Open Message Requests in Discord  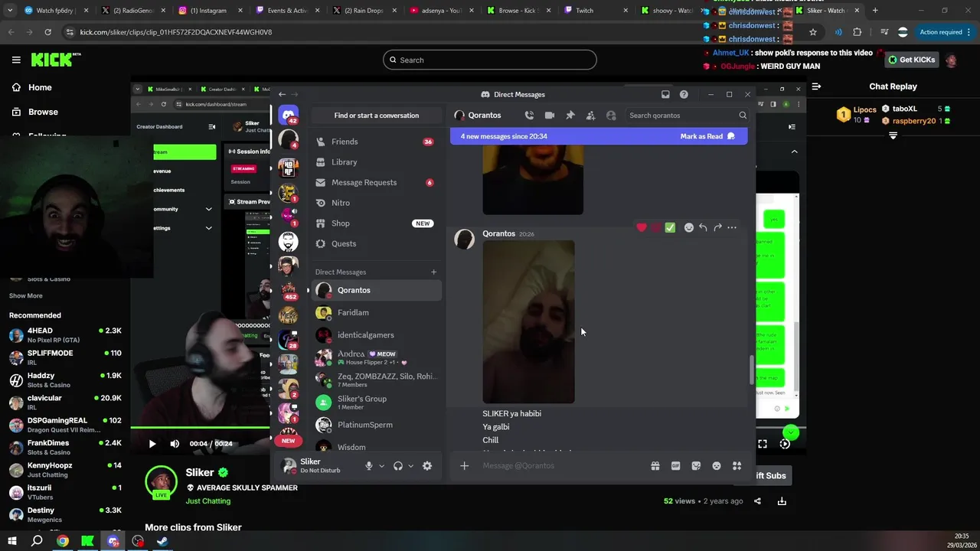pos(376,182)
